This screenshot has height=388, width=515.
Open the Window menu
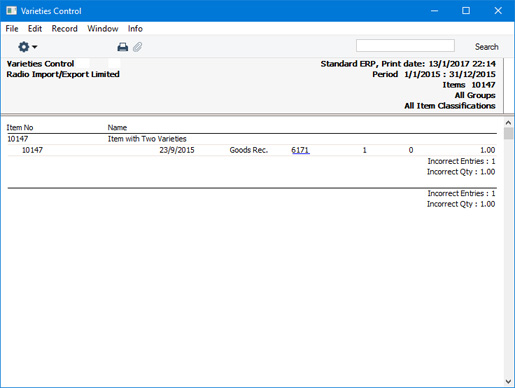coord(103,29)
